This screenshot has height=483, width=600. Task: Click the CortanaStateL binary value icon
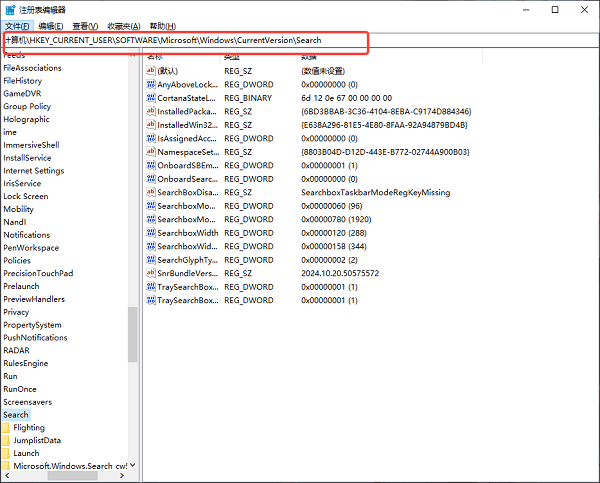point(151,98)
